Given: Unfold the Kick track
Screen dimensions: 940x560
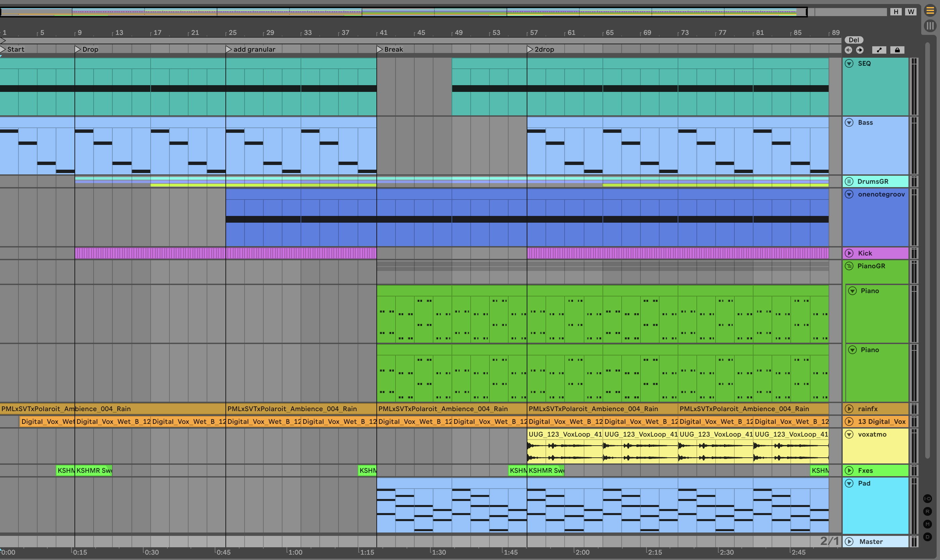Looking at the screenshot, I should [849, 253].
